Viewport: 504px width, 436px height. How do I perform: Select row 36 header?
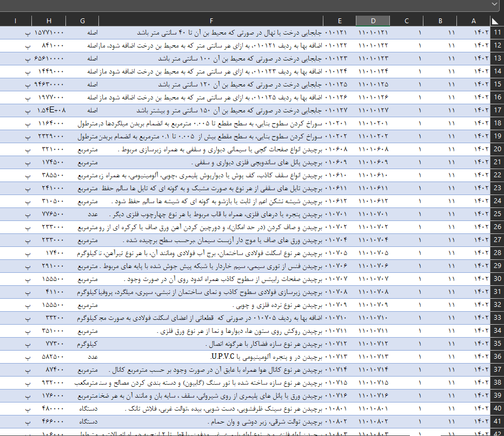[x=494, y=357]
